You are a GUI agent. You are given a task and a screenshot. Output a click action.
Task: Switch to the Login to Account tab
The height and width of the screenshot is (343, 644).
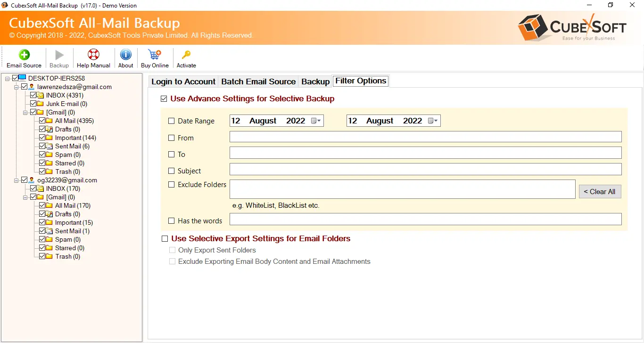[183, 82]
